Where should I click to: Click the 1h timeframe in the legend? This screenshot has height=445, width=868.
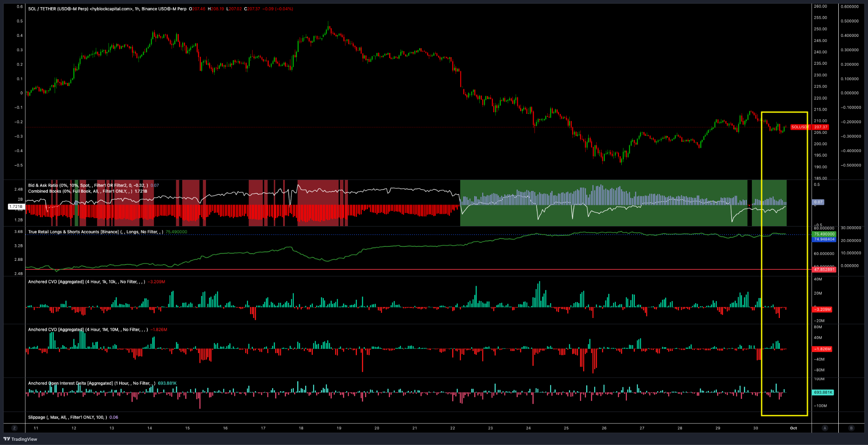(137, 9)
